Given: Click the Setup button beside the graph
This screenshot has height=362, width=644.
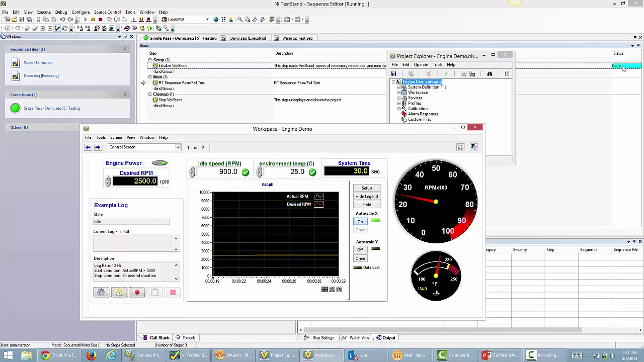Looking at the screenshot, I should (367, 188).
